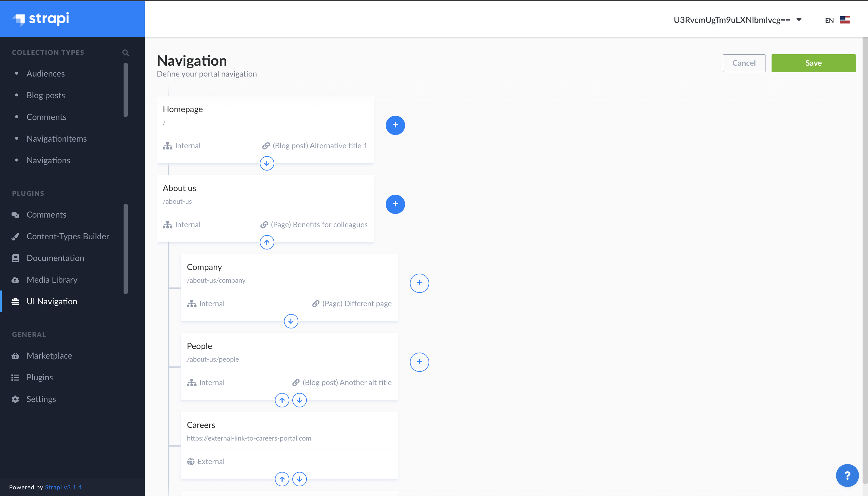Image resolution: width=868 pixels, height=496 pixels.
Task: Open the blue help question mark button
Action: tap(847, 476)
